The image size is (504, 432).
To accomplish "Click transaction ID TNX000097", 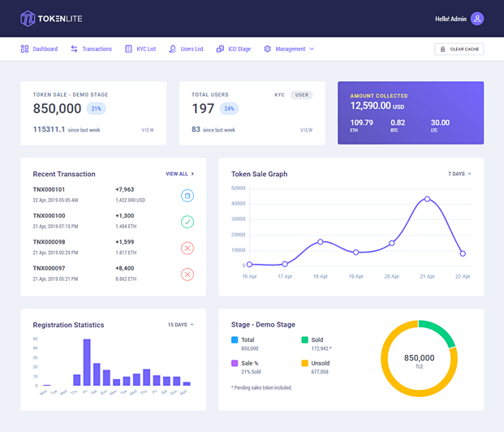I will [x=49, y=268].
